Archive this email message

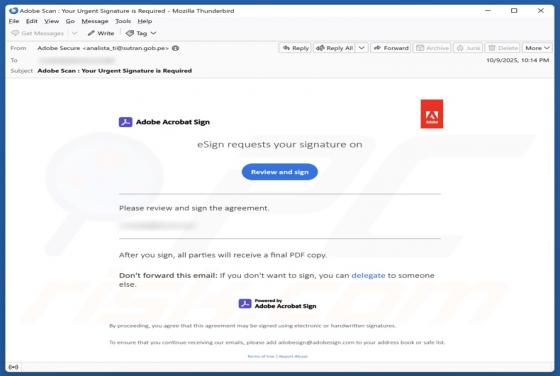point(432,48)
